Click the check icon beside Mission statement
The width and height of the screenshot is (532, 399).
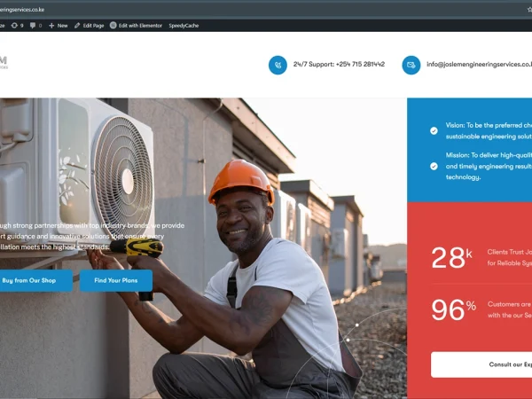(434, 167)
